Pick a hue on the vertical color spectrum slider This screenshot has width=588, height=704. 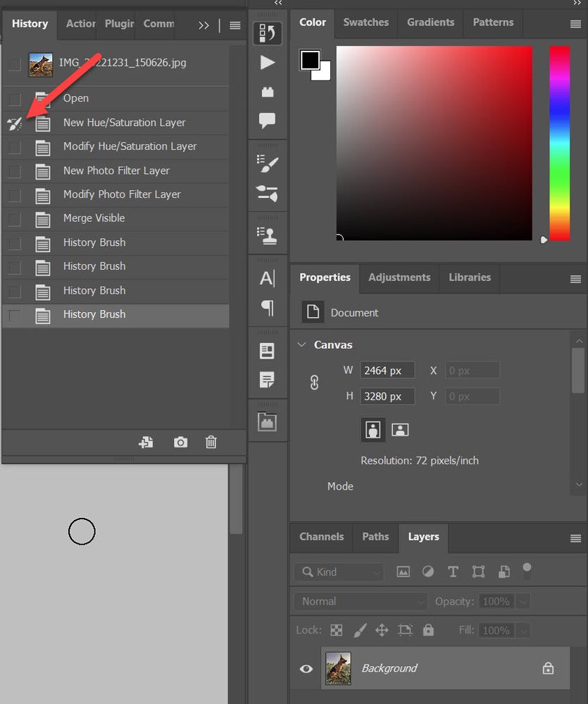(559, 141)
